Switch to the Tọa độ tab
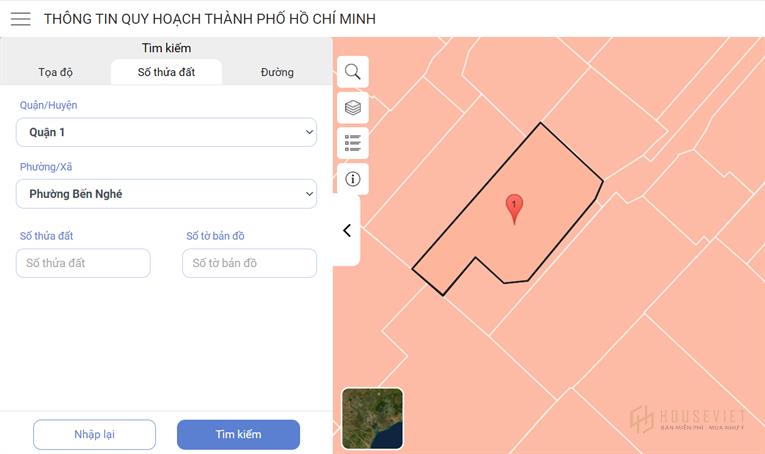The height and width of the screenshot is (454, 765). click(x=56, y=72)
